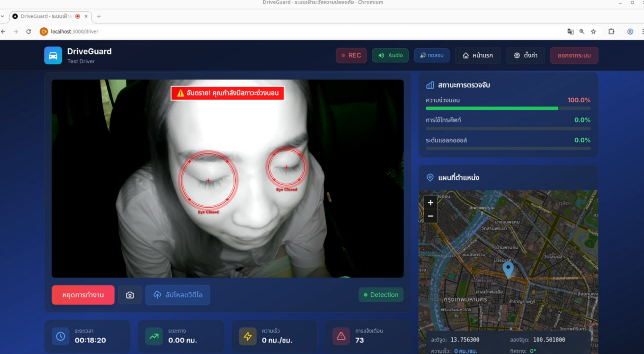Image resolution: width=644 pixels, height=354 pixels.
Task: Toggle the REC recording button
Action: (351, 55)
